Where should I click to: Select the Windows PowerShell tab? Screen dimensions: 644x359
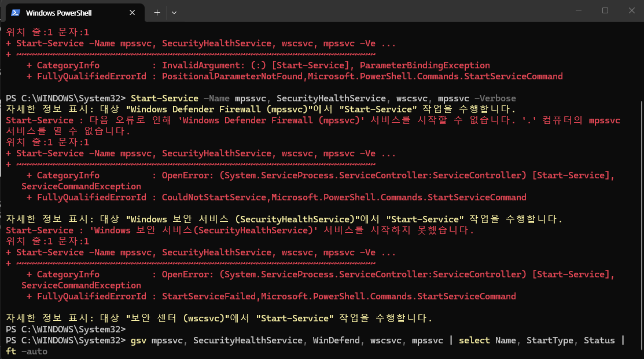75,13
